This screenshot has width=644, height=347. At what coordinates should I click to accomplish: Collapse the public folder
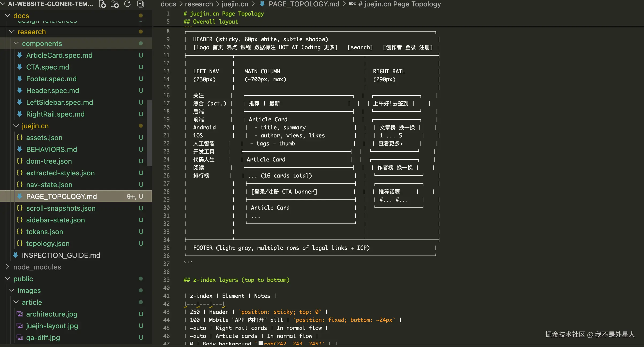click(7, 279)
